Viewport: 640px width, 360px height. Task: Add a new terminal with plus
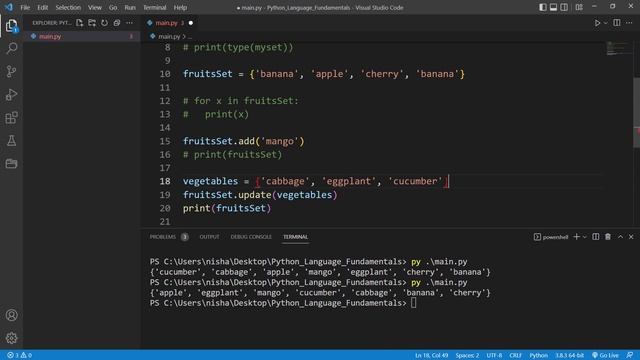click(576, 237)
